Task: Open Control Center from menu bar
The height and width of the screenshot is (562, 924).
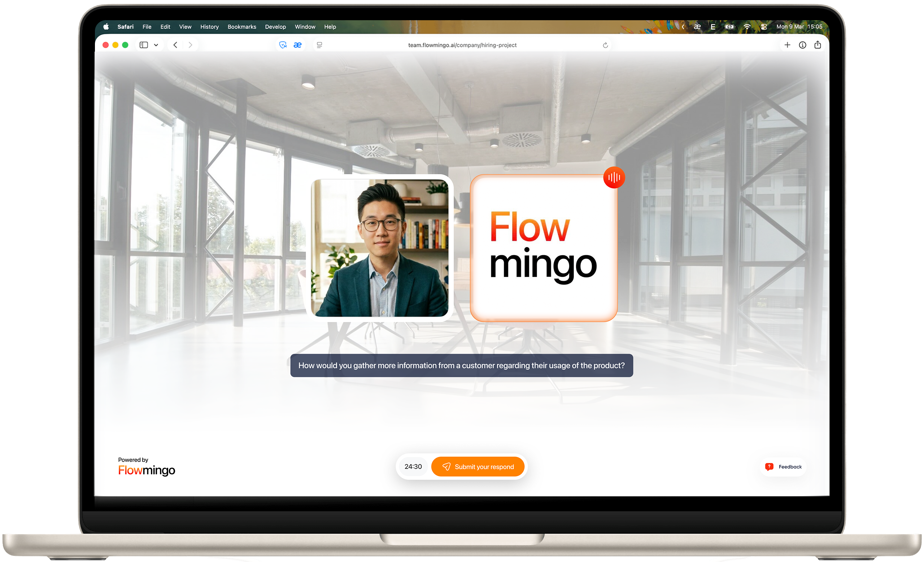Action: point(763,27)
